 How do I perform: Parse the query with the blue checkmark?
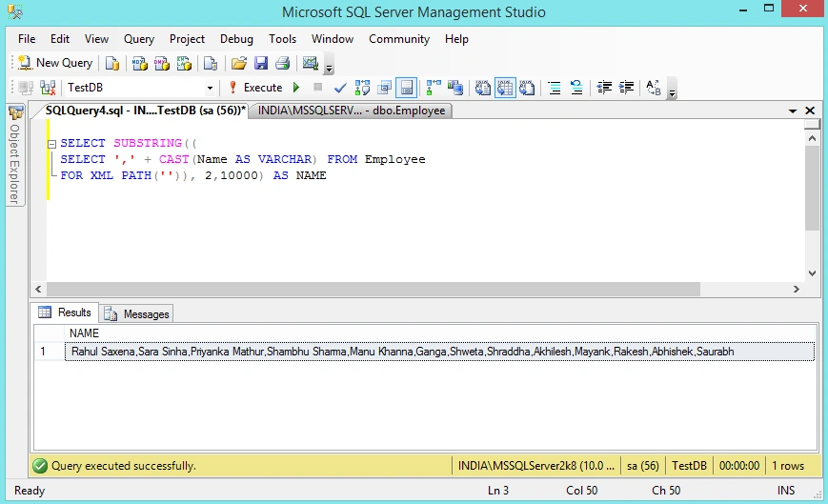(x=340, y=88)
